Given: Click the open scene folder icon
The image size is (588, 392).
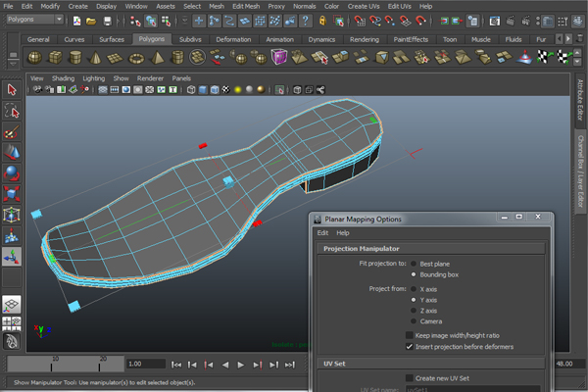Looking at the screenshot, I should (x=91, y=21).
